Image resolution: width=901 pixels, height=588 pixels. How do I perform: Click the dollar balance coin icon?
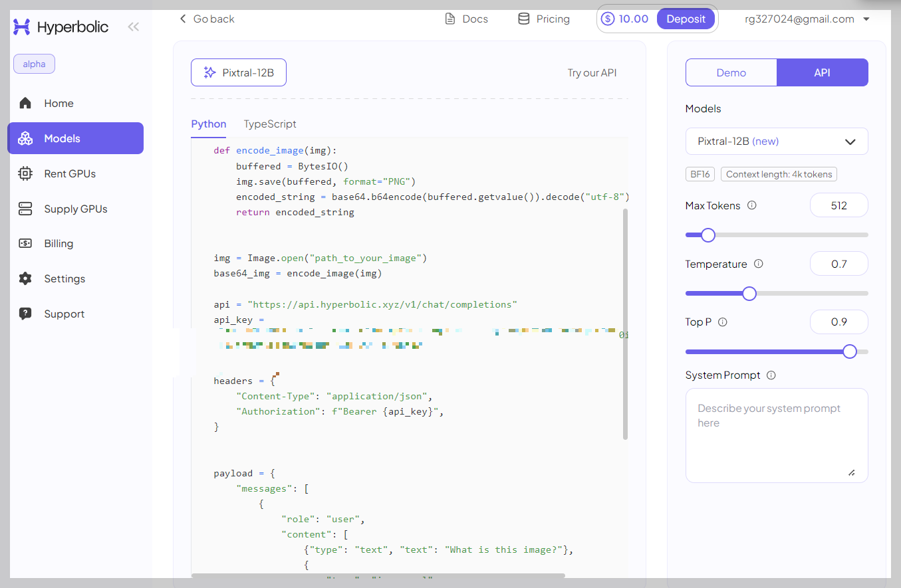pyautogui.click(x=608, y=19)
